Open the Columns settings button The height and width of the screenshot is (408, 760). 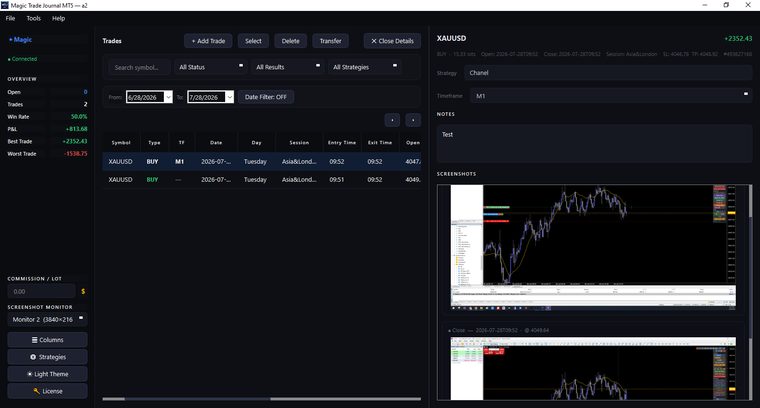pos(48,340)
